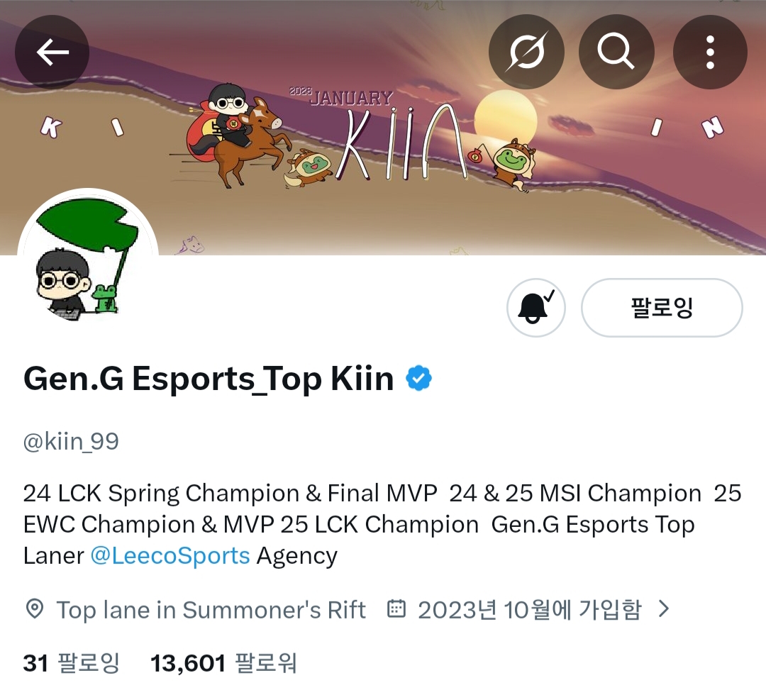Viewport: 766px width, 700px height.
Task: Expand join date details chevron
Action: point(663,609)
